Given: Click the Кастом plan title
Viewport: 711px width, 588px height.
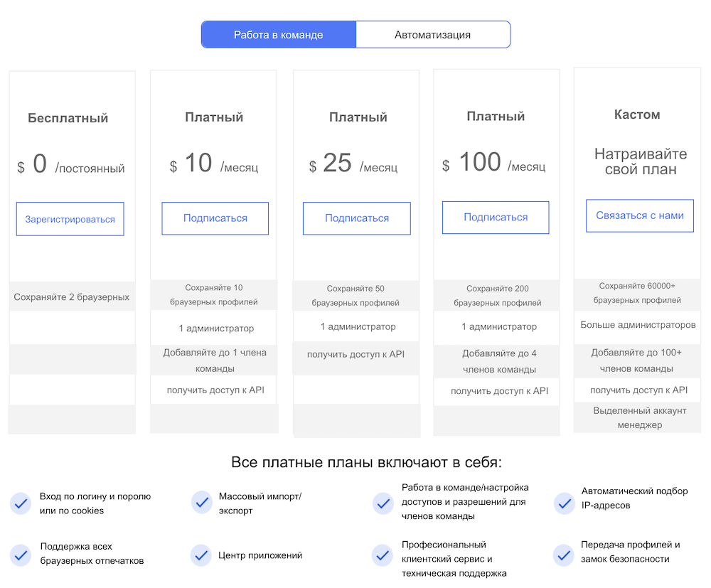Looking at the screenshot, I should point(637,114).
